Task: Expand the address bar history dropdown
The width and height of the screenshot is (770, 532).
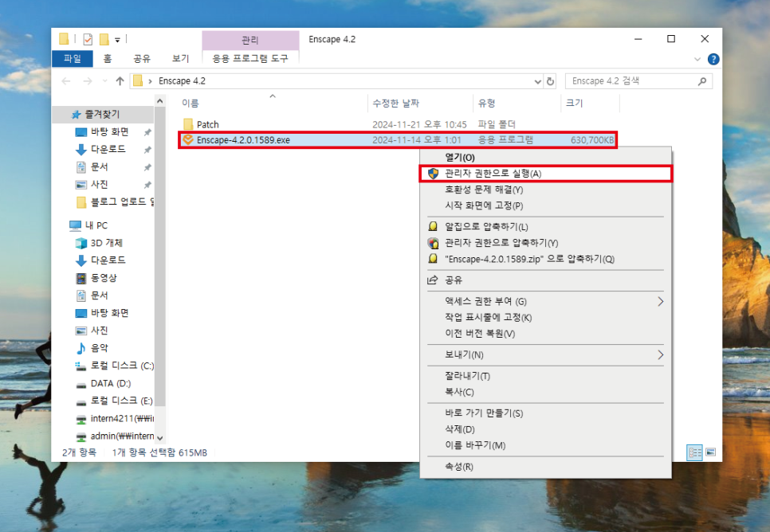Action: pyautogui.click(x=538, y=81)
